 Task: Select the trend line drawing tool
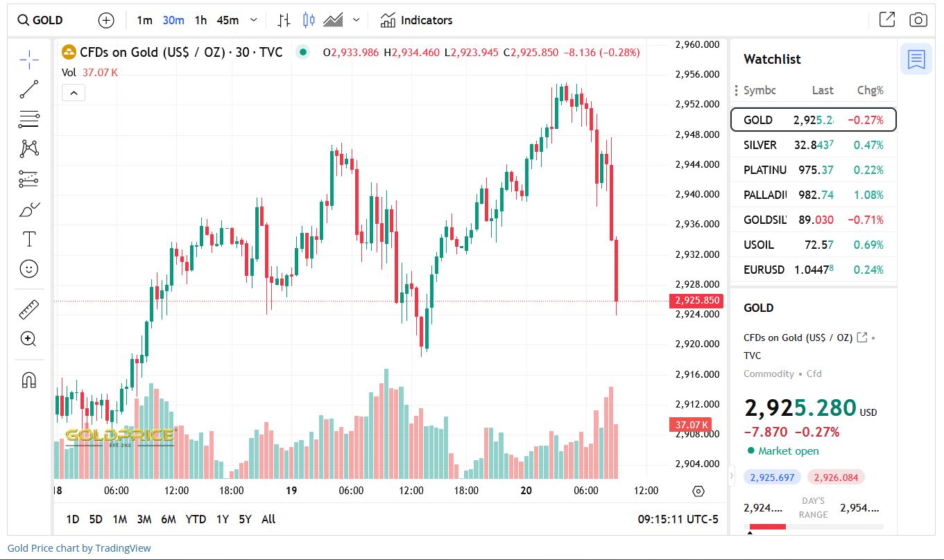pos(29,89)
